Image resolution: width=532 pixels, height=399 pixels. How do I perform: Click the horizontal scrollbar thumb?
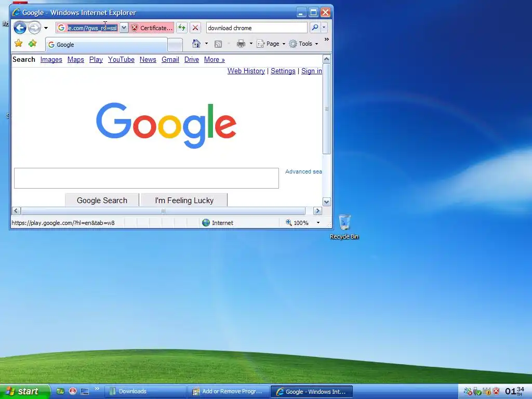click(x=163, y=211)
